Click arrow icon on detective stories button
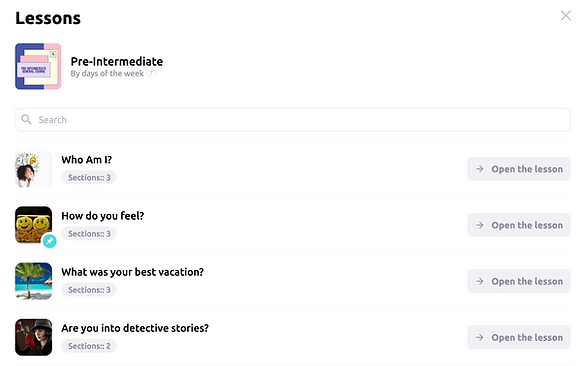Image resolution: width=585 pixels, height=366 pixels. (480, 337)
